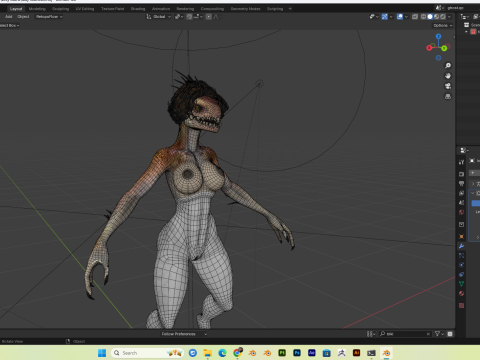Open object types visibility dropdown

tap(374, 17)
